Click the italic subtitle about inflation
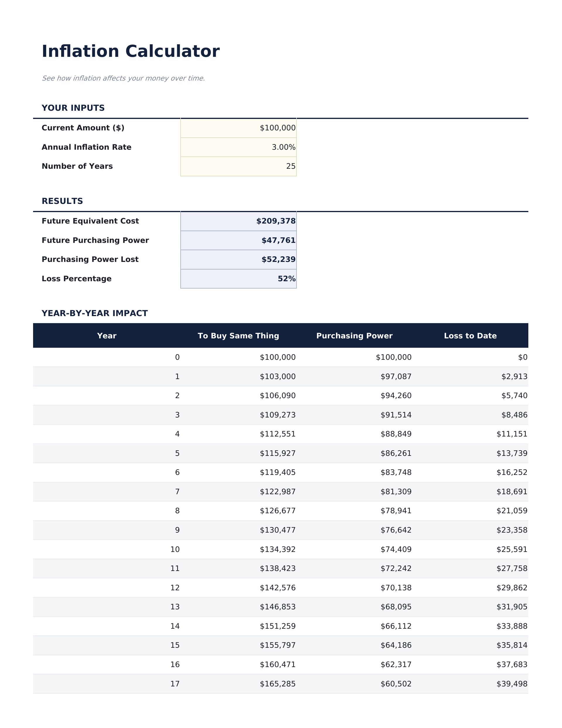 (x=123, y=78)
